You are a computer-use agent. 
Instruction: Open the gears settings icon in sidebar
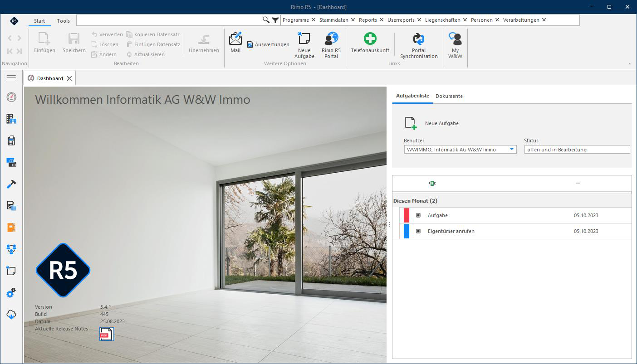click(11, 293)
